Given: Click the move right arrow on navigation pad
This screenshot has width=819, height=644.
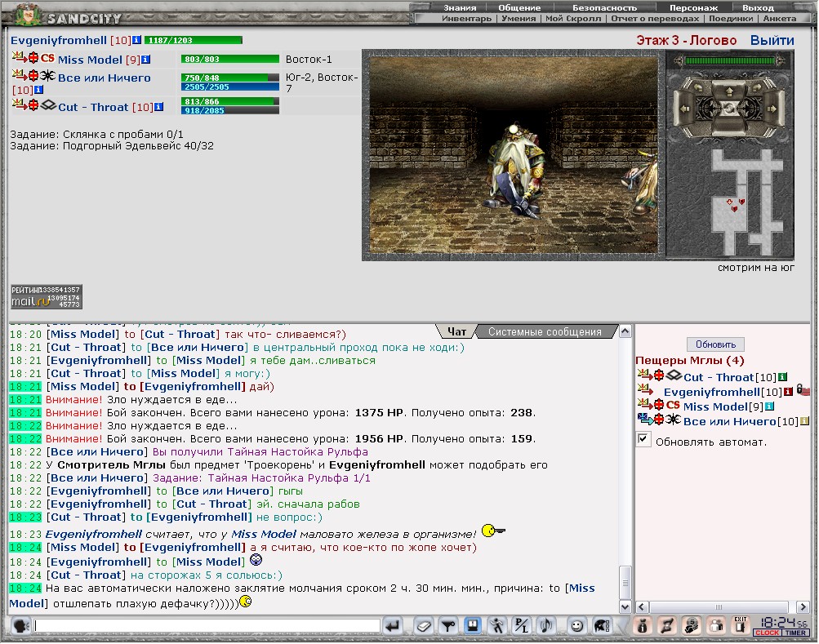Looking at the screenshot, I should pyautogui.click(x=772, y=109).
